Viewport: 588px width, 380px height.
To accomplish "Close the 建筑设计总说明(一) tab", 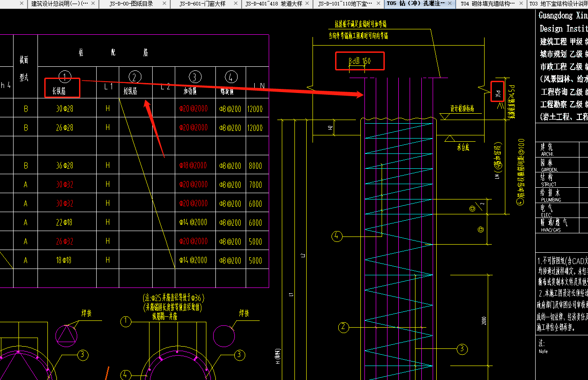I will point(93,4).
